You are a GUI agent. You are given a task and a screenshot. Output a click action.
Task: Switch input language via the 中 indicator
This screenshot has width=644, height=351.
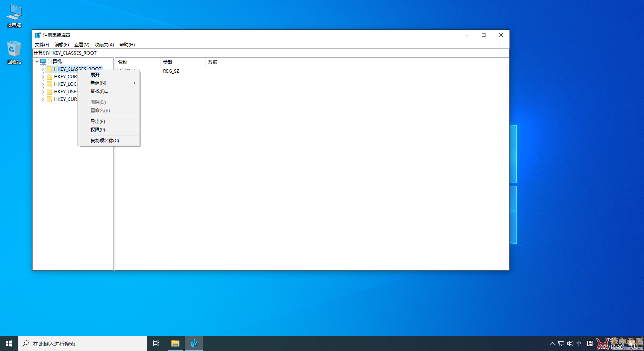(x=579, y=343)
